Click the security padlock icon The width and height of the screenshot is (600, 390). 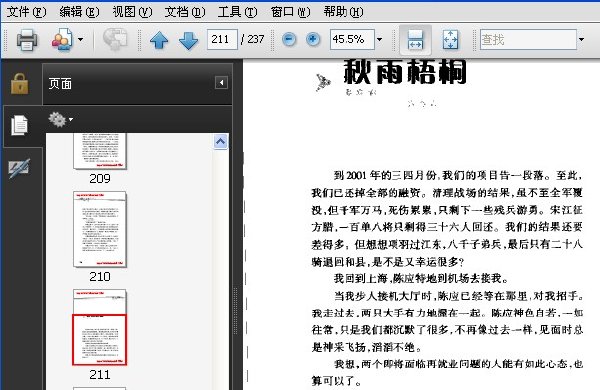coord(20,84)
